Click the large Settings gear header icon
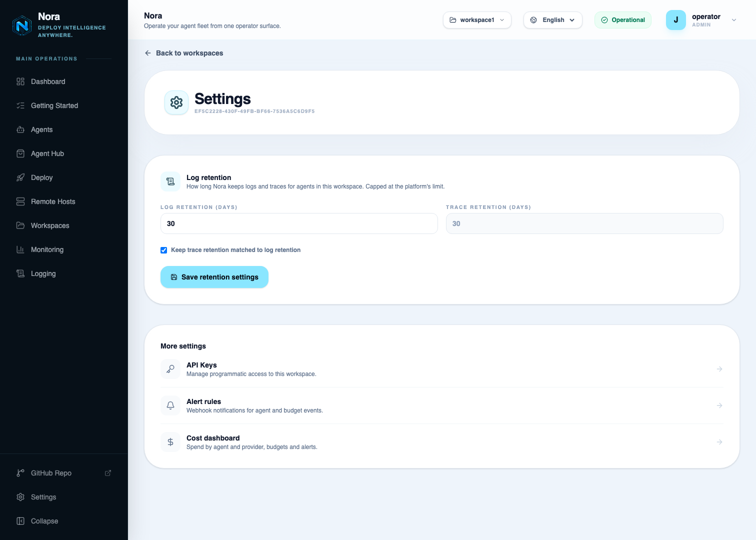This screenshot has height=540, width=756. pyautogui.click(x=176, y=102)
